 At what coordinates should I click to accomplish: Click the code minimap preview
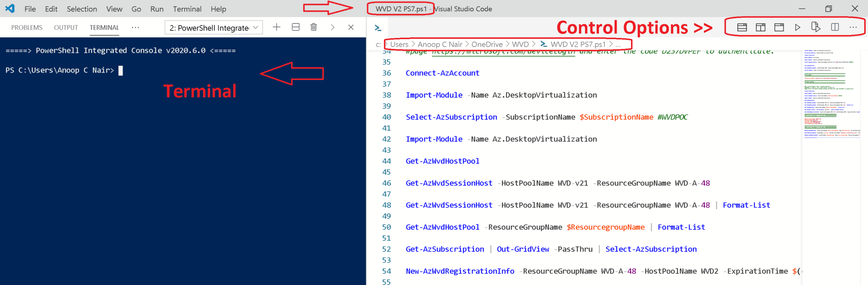[x=832, y=93]
